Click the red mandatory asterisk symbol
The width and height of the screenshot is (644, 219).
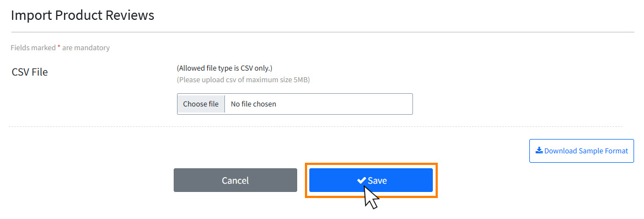tap(59, 47)
